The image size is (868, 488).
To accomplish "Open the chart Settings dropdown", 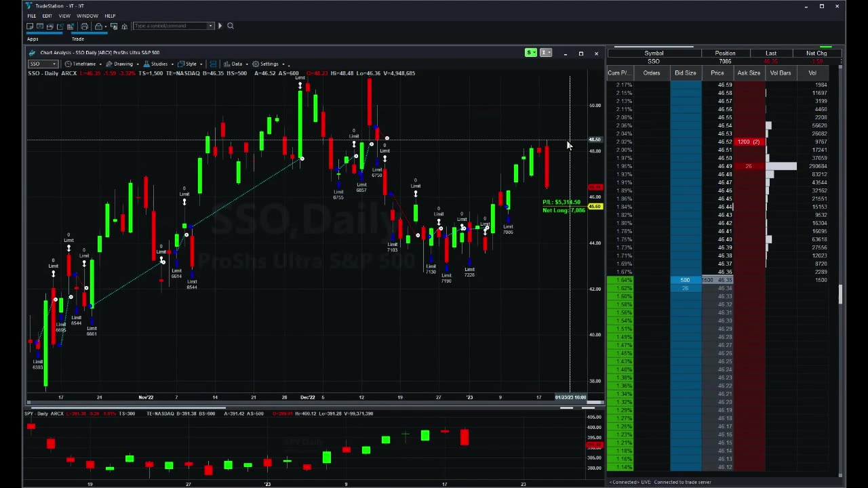I will 269,64.
